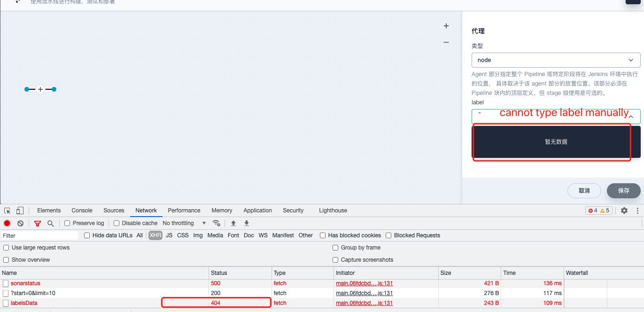The image size is (644, 312).
Task: Check Has blocked cookies
Action: pos(323,235)
